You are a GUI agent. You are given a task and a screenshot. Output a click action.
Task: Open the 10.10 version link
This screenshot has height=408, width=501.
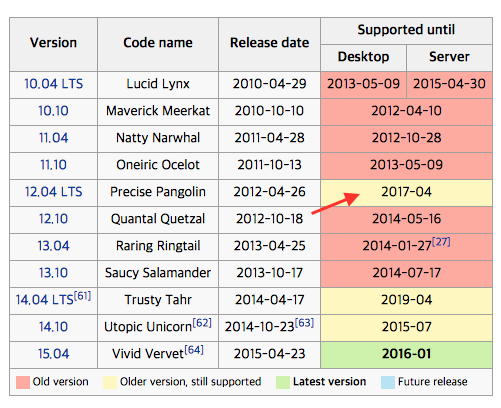[53, 111]
